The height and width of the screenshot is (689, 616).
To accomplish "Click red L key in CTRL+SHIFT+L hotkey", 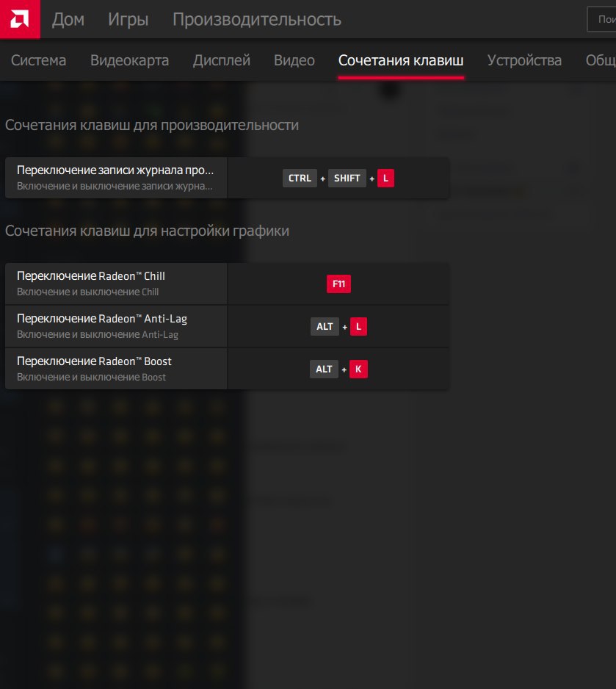I will tap(386, 178).
